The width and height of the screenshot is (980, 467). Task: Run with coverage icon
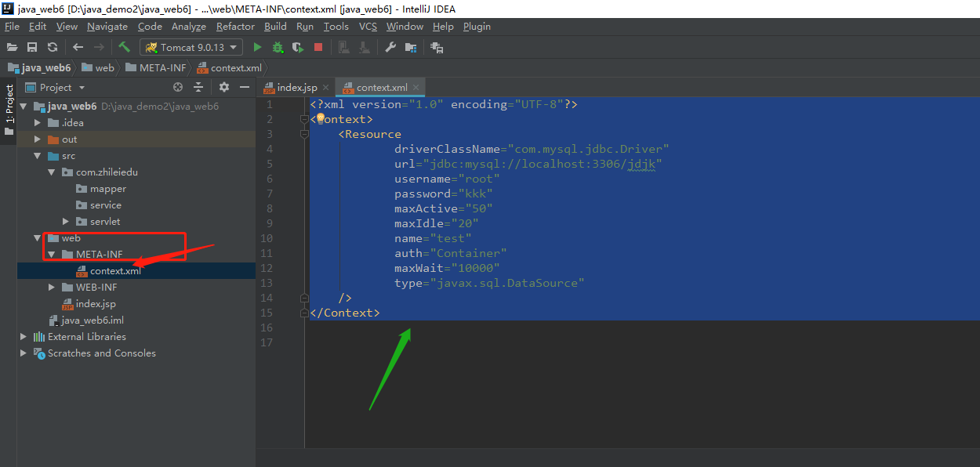[x=298, y=47]
